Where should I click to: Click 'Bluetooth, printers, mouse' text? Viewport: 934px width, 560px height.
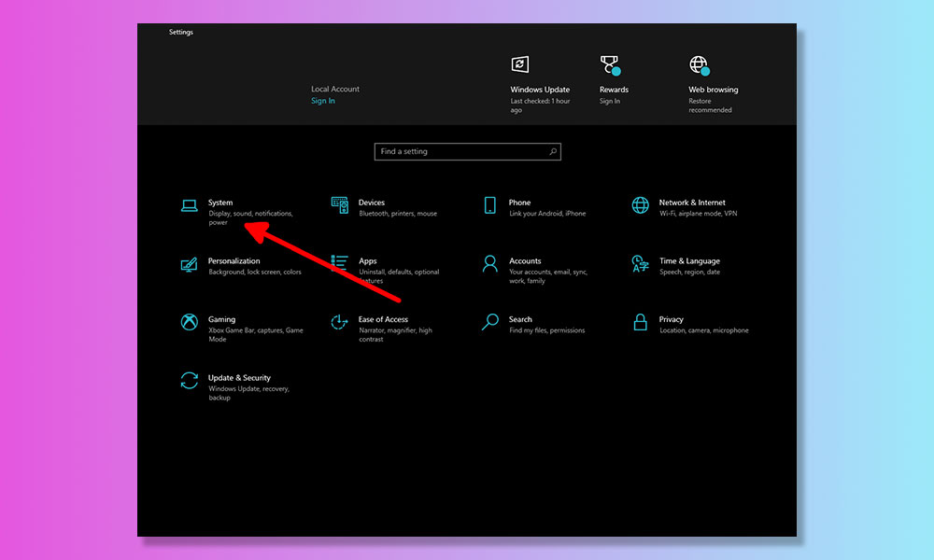(x=398, y=214)
